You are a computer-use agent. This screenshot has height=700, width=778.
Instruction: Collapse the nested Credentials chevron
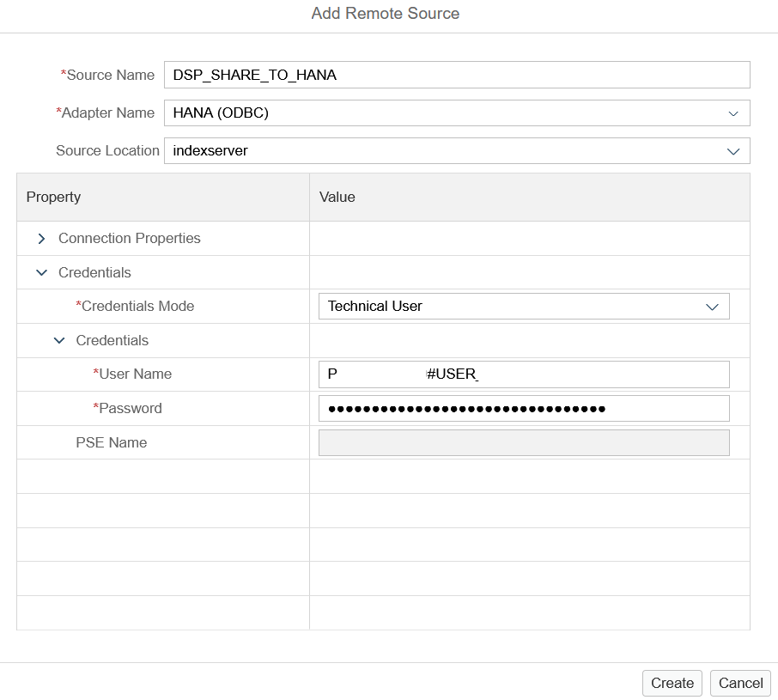click(x=59, y=341)
